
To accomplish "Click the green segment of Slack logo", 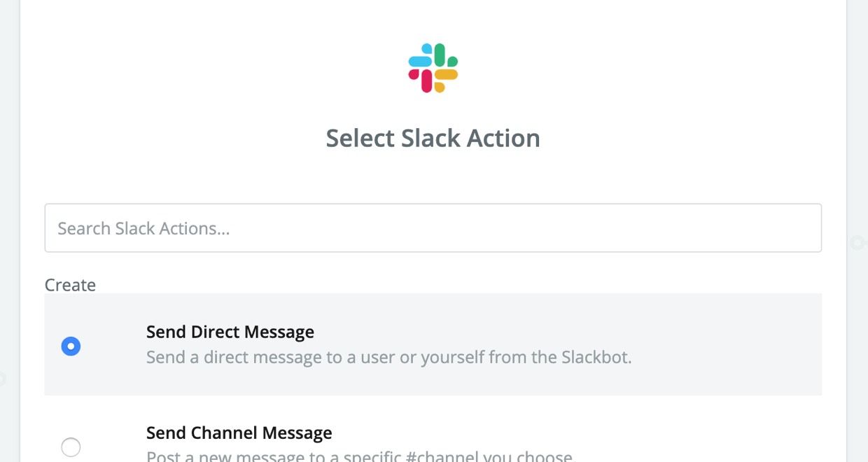I will pos(445,55).
